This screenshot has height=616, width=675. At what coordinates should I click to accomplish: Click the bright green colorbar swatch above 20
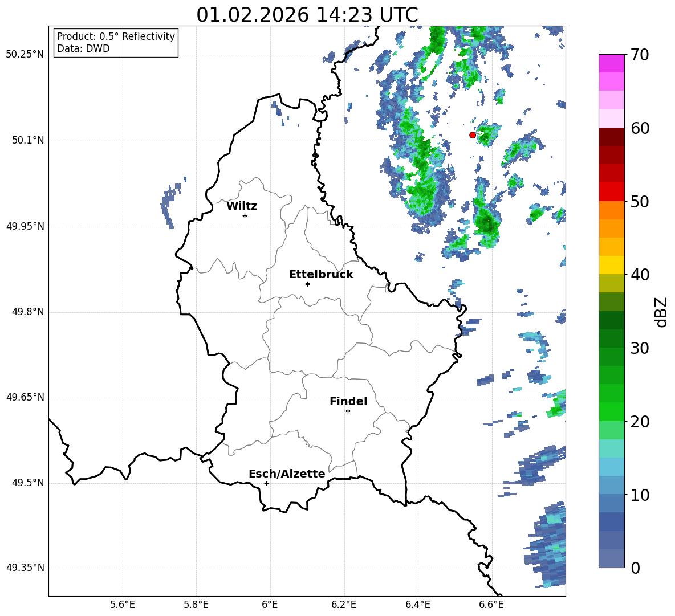click(611, 411)
